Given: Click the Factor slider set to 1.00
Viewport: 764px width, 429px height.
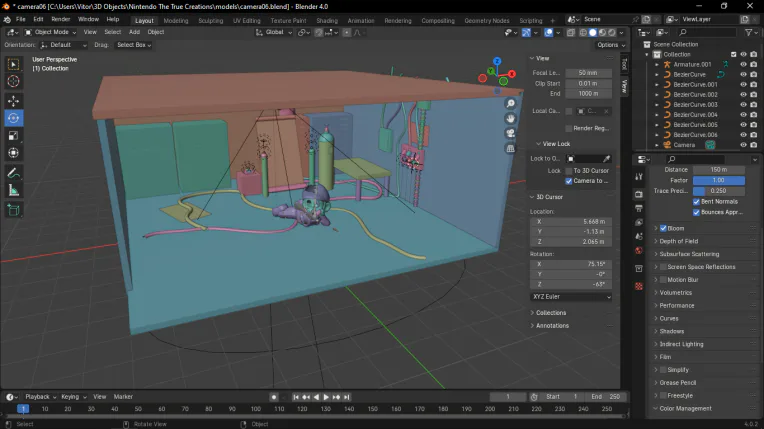Looking at the screenshot, I should [719, 180].
